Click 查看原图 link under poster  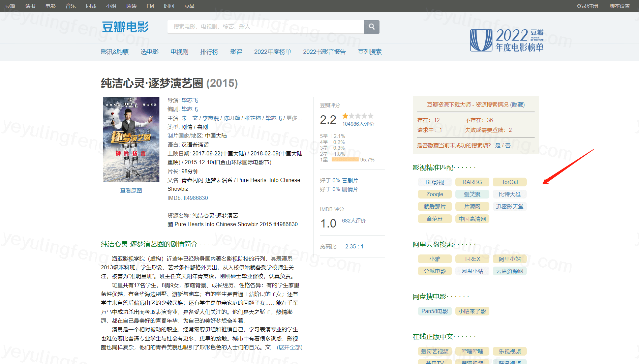[131, 190]
